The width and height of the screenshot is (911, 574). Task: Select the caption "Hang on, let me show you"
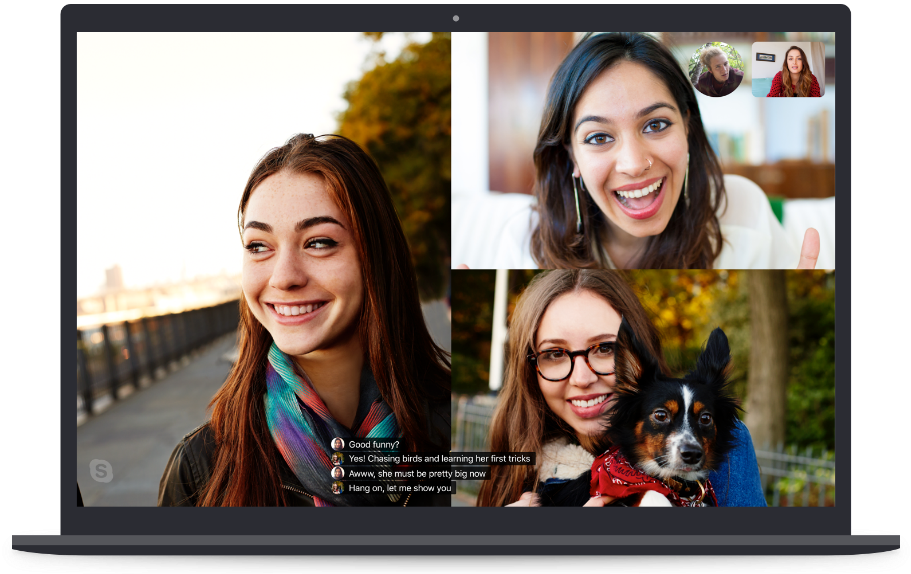click(x=400, y=488)
